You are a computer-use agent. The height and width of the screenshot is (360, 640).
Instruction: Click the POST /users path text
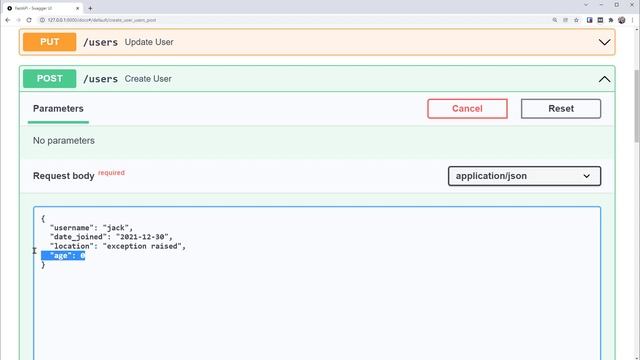point(100,79)
